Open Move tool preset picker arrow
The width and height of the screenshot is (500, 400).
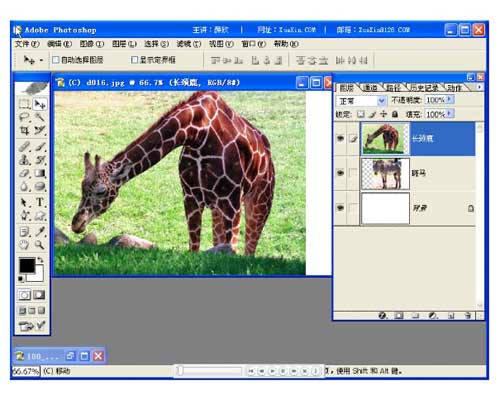click(41, 60)
